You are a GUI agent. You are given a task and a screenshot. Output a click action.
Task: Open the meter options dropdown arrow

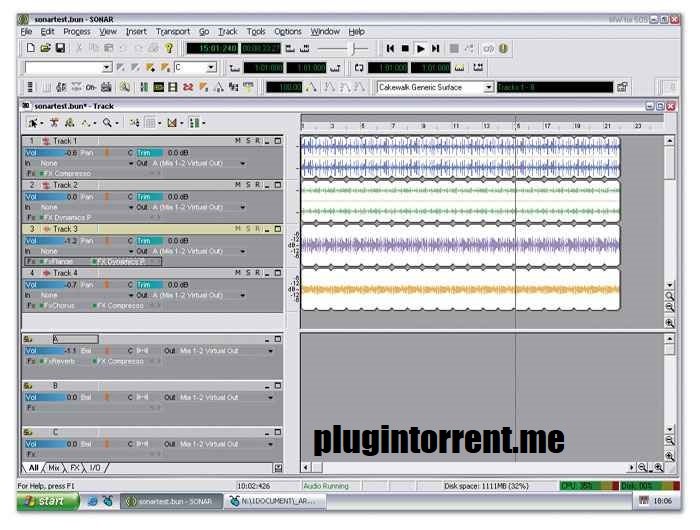point(204,123)
